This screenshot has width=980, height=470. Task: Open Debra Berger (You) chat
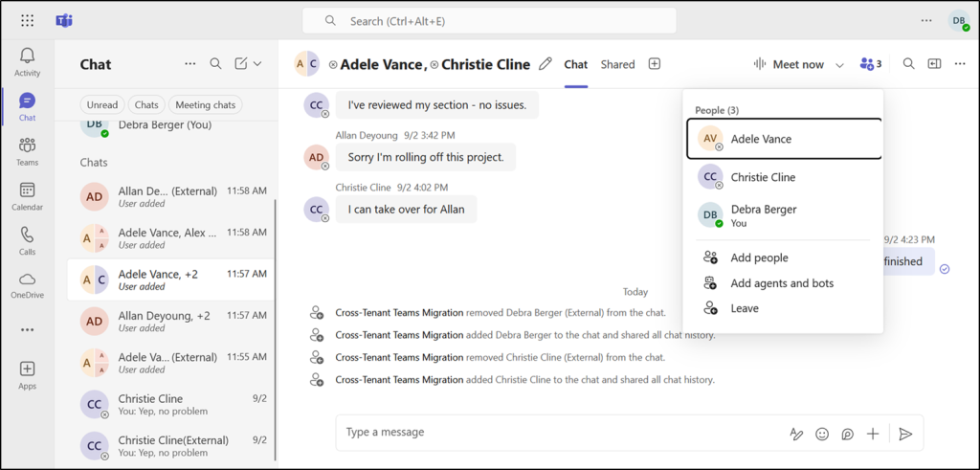tap(170, 124)
